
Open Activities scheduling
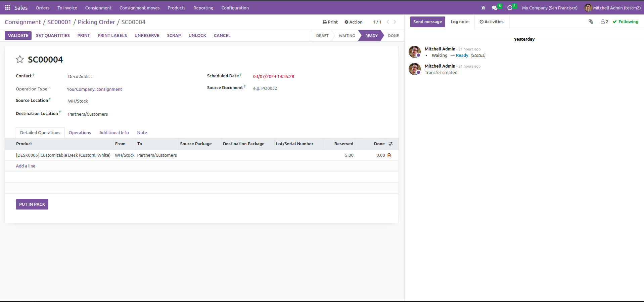click(x=492, y=22)
